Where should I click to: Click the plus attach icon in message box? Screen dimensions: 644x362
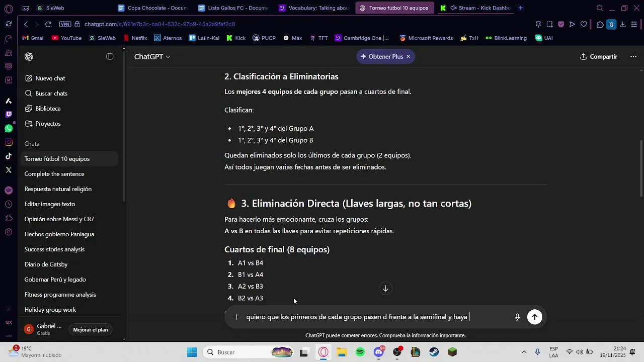[x=236, y=317]
